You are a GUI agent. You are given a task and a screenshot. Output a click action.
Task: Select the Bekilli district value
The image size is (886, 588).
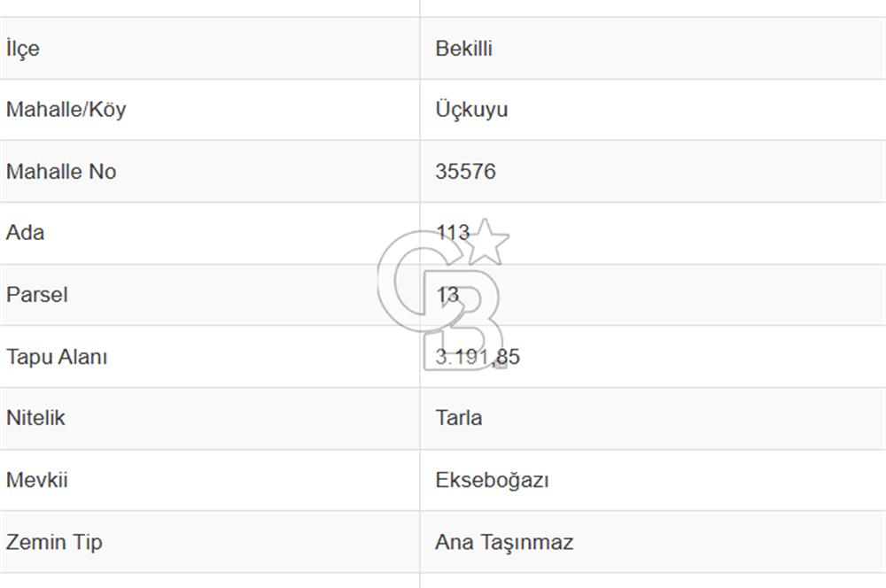[x=464, y=49]
